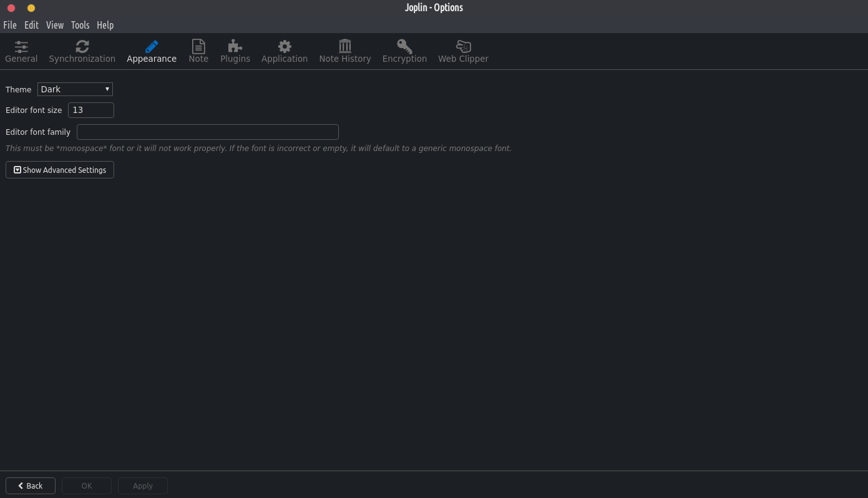Click the Apply button
Image resolution: width=868 pixels, height=498 pixels.
tap(143, 486)
